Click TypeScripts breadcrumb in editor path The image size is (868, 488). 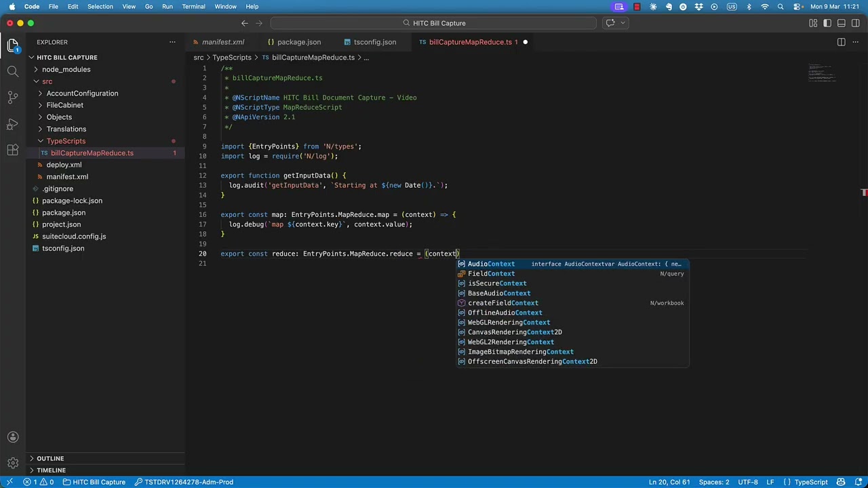[x=232, y=58]
